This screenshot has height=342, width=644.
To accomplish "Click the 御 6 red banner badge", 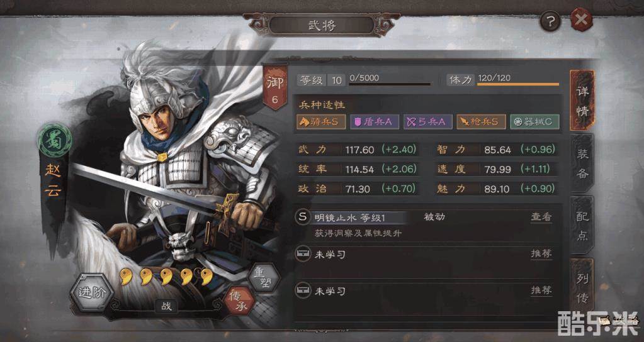I will coord(274,87).
